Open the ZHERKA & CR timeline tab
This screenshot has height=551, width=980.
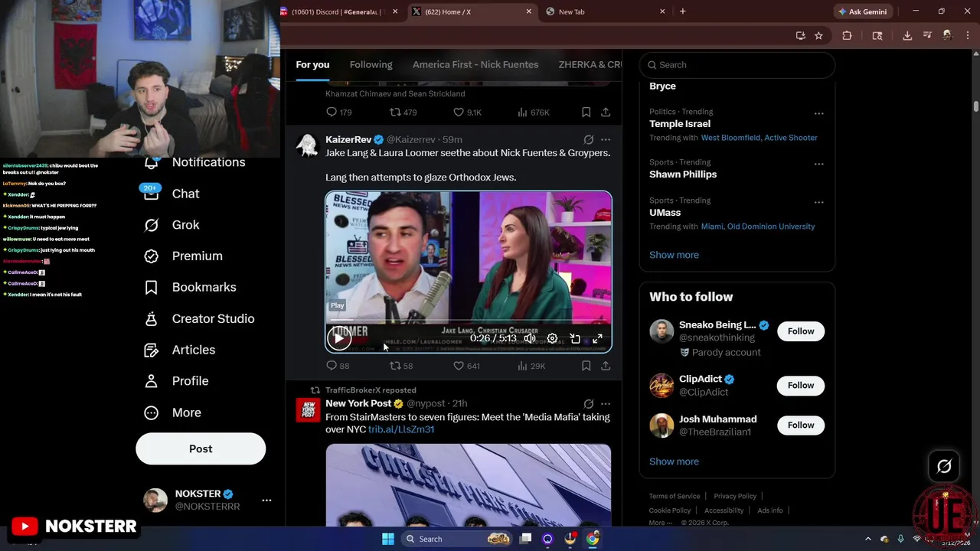(x=590, y=64)
